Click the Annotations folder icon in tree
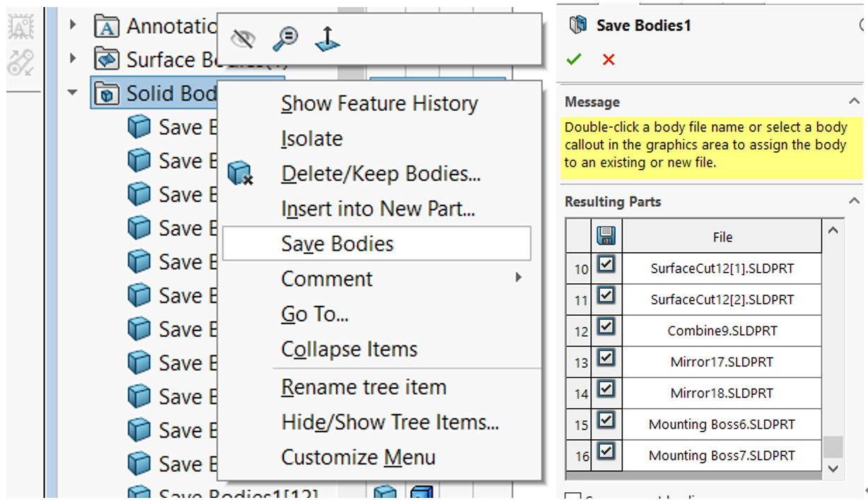The width and height of the screenshot is (868, 500). [107, 27]
